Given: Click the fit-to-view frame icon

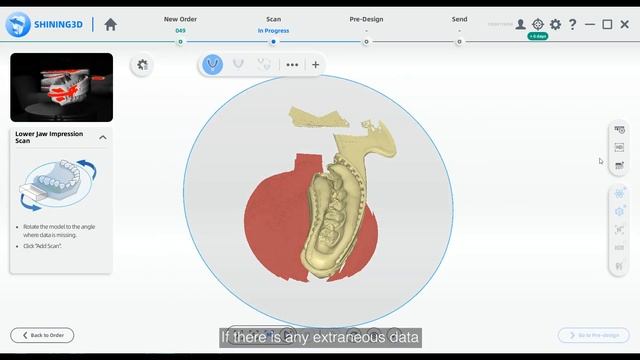Looking at the screenshot, I should click(619, 230).
